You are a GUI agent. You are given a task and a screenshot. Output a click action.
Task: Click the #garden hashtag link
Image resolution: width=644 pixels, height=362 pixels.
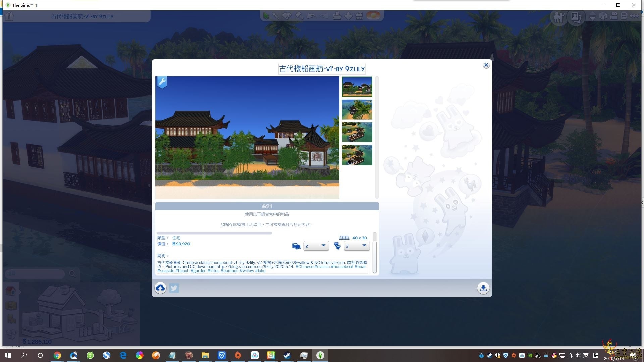pos(198,271)
